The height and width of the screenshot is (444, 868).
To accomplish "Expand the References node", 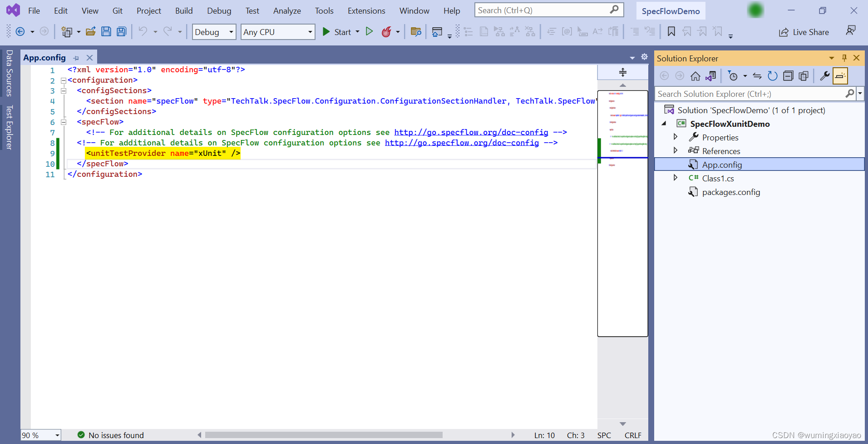I will 676,150.
